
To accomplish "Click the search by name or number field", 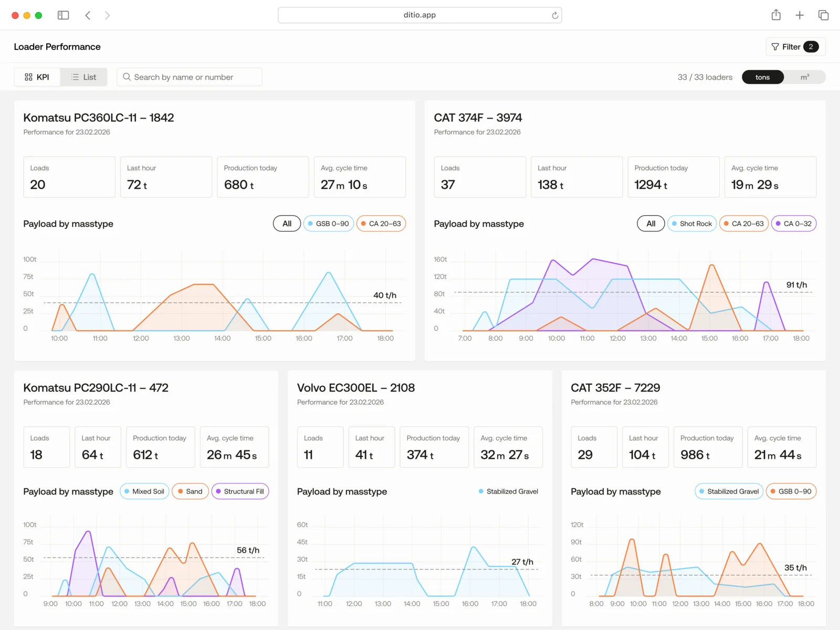I will coord(189,77).
